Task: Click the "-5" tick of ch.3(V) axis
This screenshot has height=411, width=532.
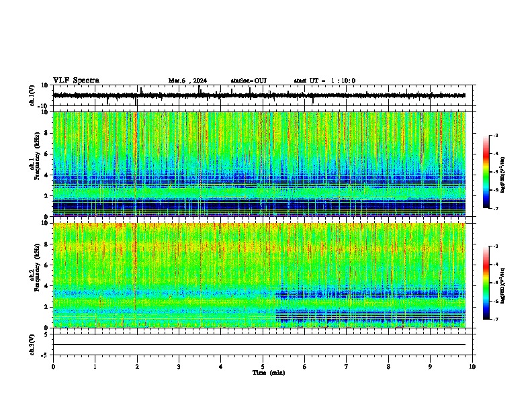Action: pos(46,355)
